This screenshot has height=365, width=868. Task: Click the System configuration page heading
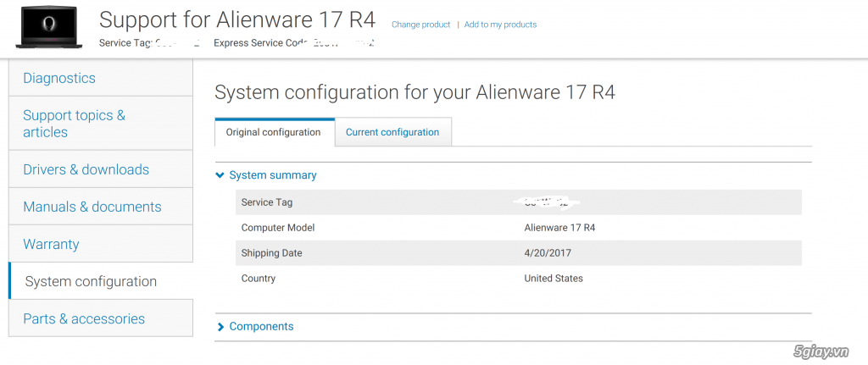[415, 91]
